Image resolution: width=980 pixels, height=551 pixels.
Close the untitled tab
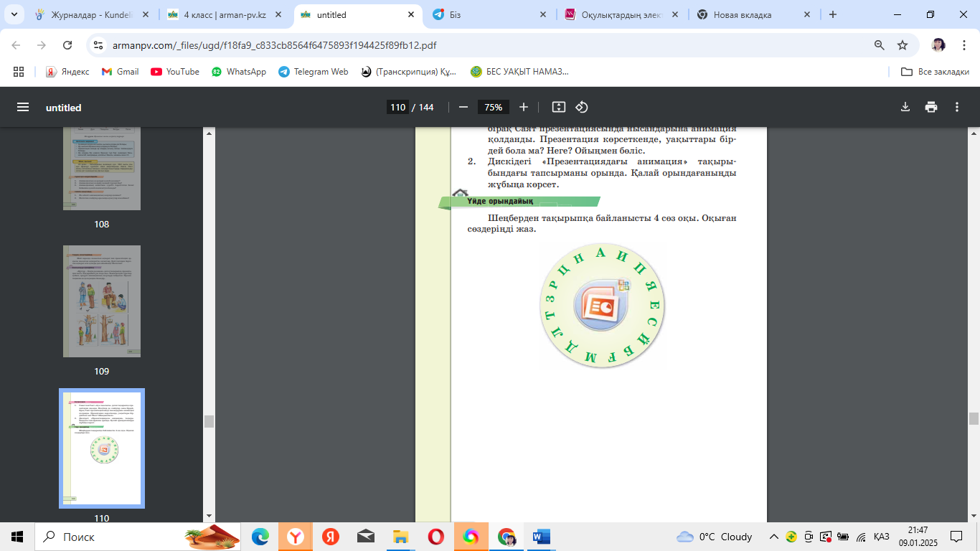click(x=411, y=14)
